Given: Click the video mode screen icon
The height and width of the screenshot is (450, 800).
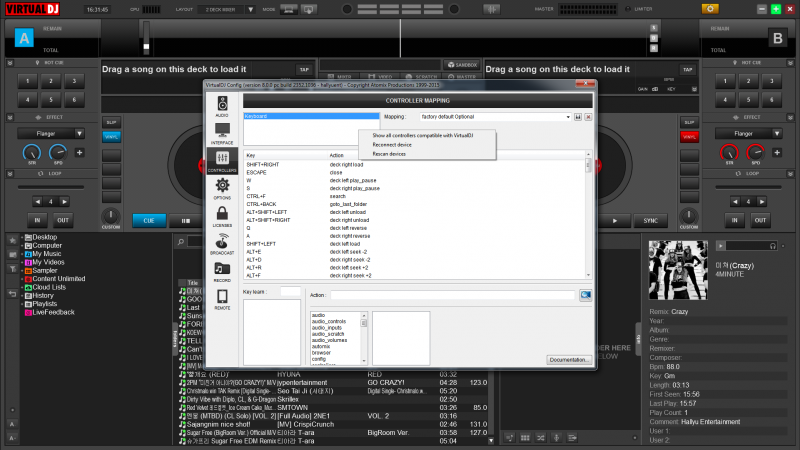Looking at the screenshot, I should (309, 9).
